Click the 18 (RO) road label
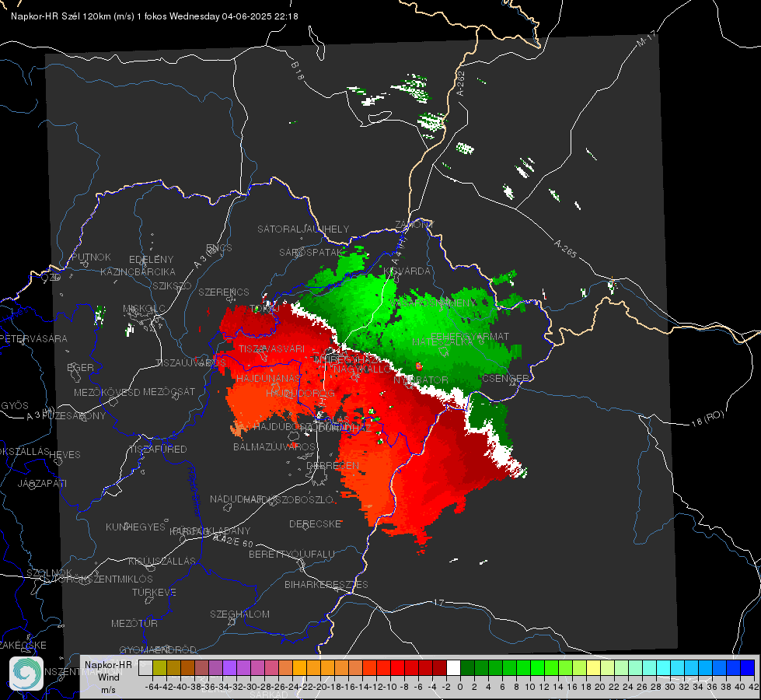761x700 pixels. [707, 418]
